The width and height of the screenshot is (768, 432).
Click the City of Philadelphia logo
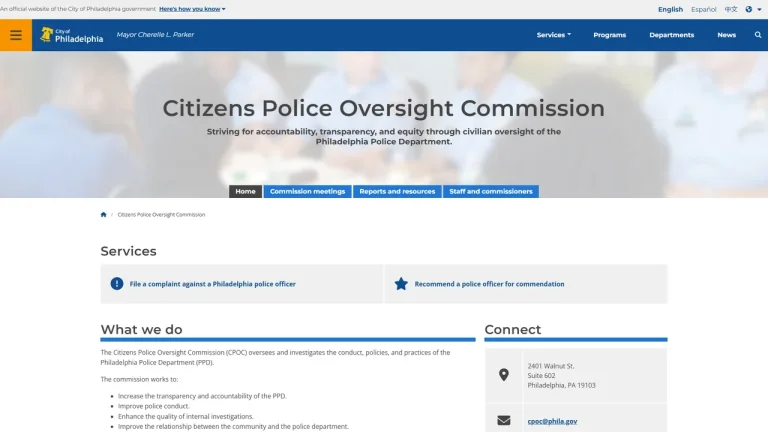(x=72, y=35)
